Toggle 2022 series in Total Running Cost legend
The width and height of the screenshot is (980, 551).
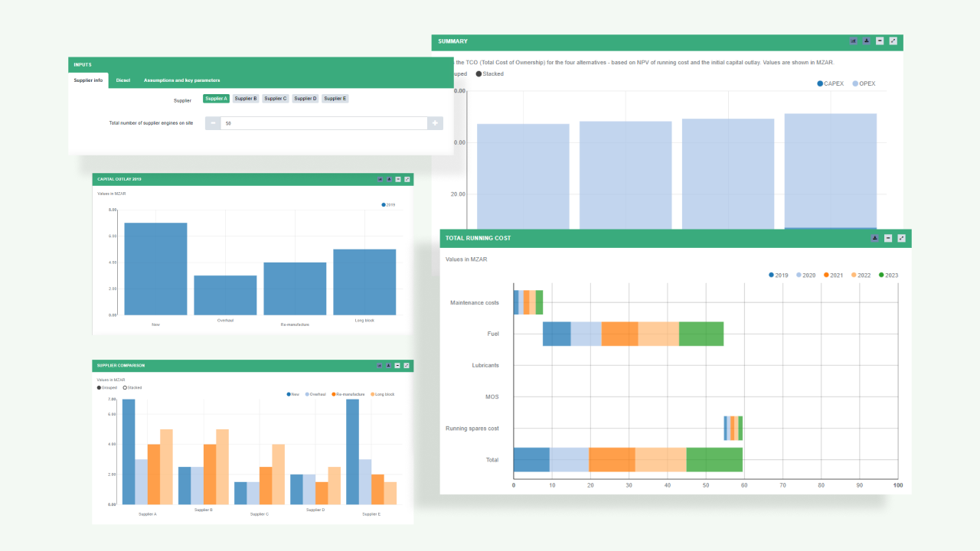(x=861, y=275)
